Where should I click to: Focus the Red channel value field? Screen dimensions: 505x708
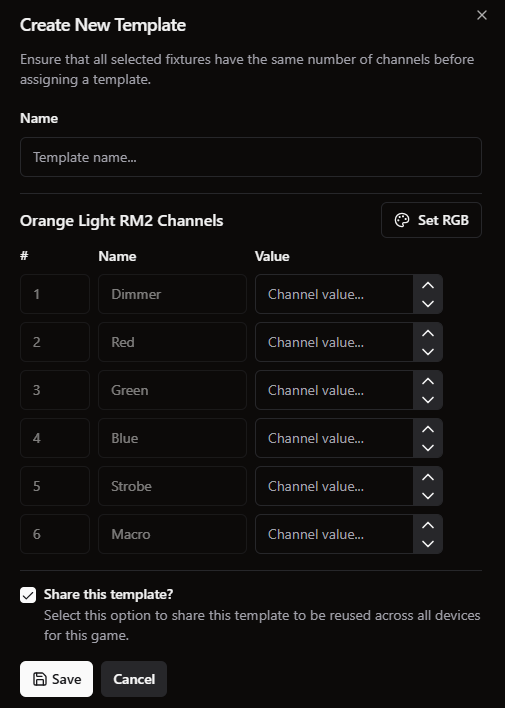click(x=334, y=342)
